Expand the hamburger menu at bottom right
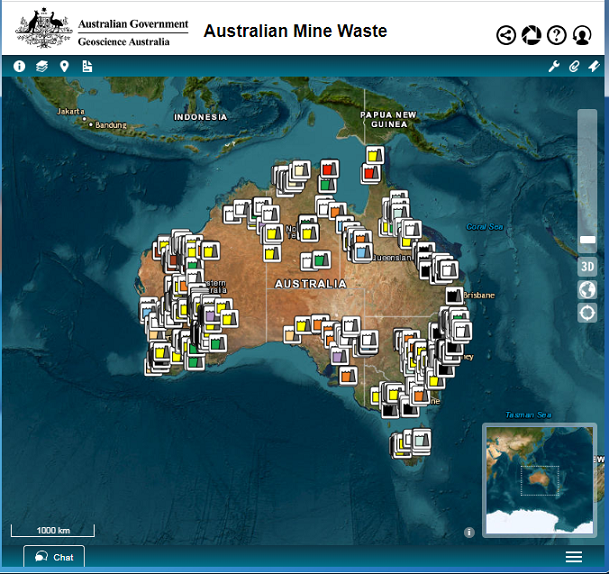This screenshot has width=609, height=574. tap(574, 557)
